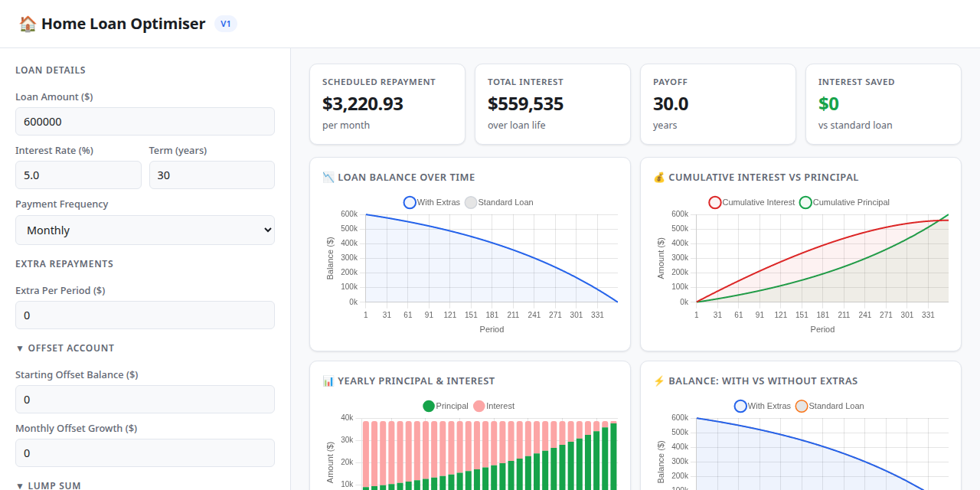980x490 pixels.
Task: Click the 'vs standard loan' caption
Action: click(855, 126)
